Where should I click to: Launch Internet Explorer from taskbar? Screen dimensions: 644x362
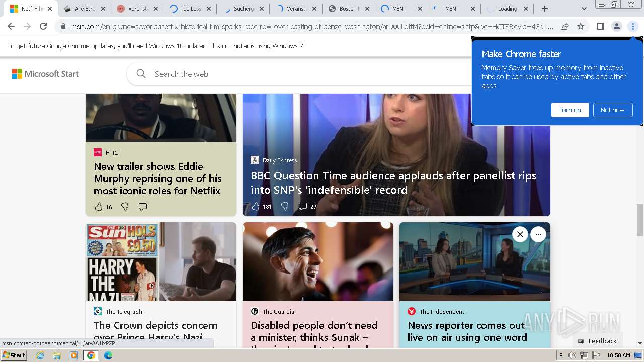[40, 355]
